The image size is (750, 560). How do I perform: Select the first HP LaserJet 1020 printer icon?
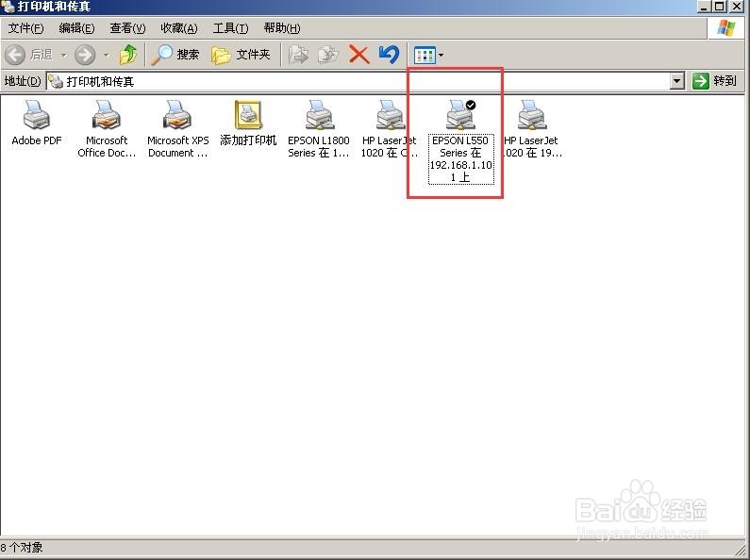(x=390, y=115)
